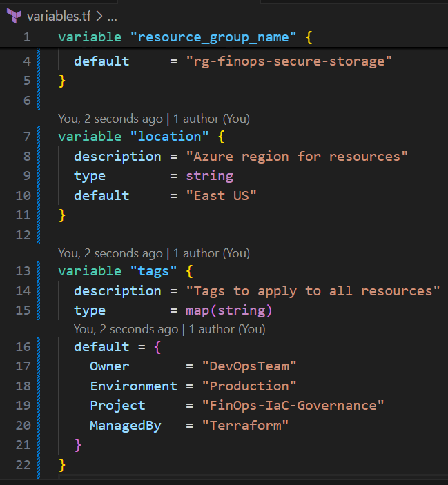Viewport: 448px width, 485px height.
Task: Click the "rg-finops-secure-storage" string value
Action: [289, 61]
